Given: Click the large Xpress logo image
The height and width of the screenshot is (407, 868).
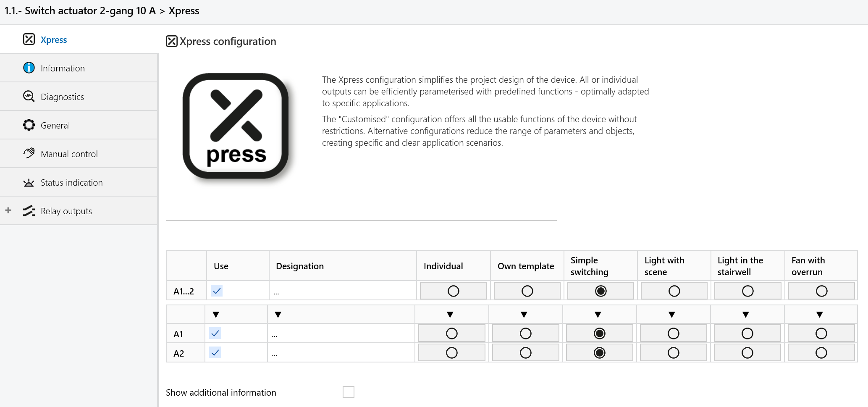Looking at the screenshot, I should 236,126.
